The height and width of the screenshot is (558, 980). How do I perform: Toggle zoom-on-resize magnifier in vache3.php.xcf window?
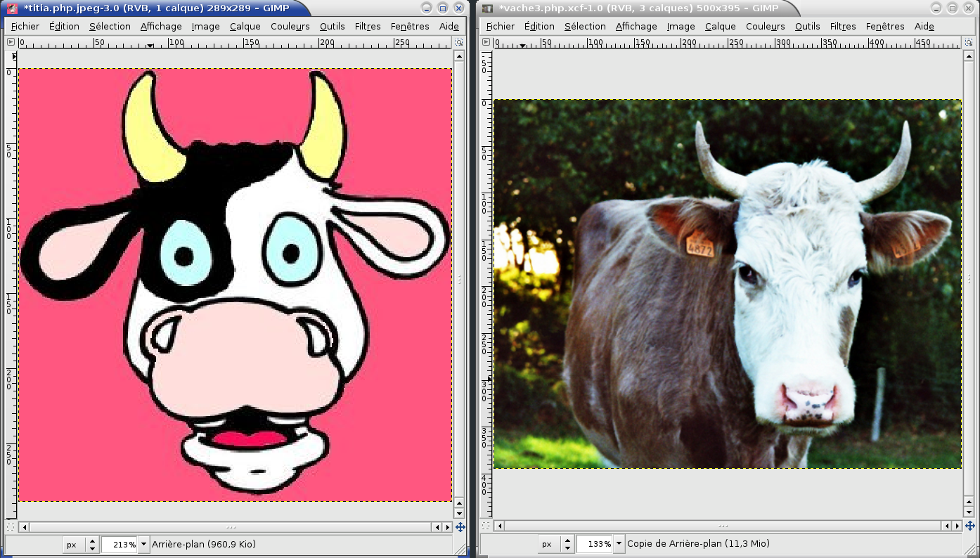click(968, 42)
